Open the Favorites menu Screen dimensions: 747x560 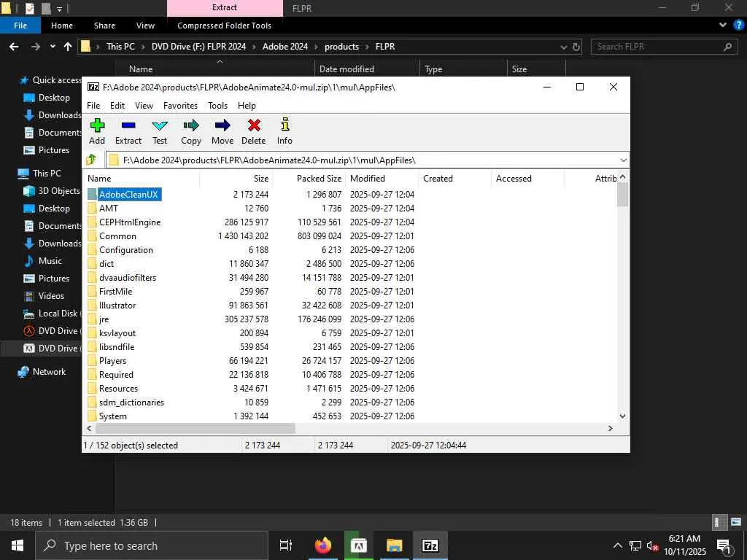coord(180,106)
